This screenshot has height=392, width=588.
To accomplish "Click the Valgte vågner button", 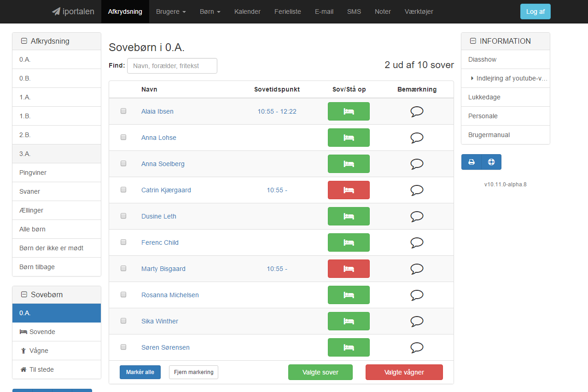I will click(x=404, y=372).
